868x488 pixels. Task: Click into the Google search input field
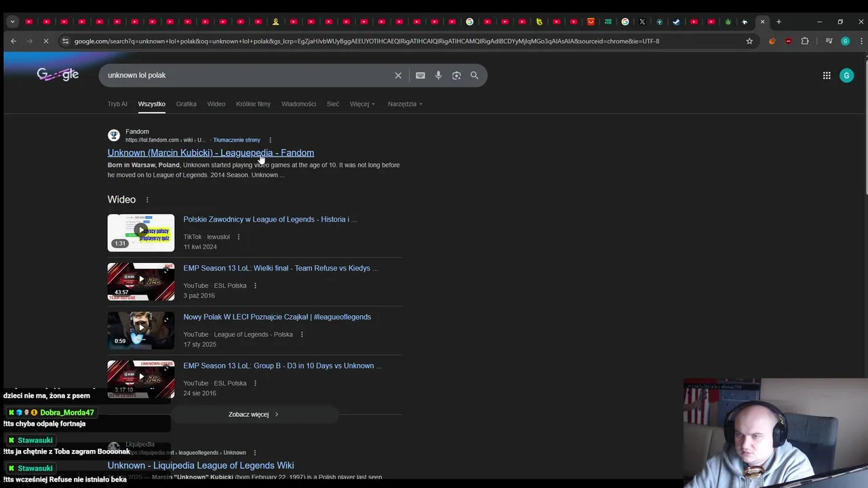248,75
